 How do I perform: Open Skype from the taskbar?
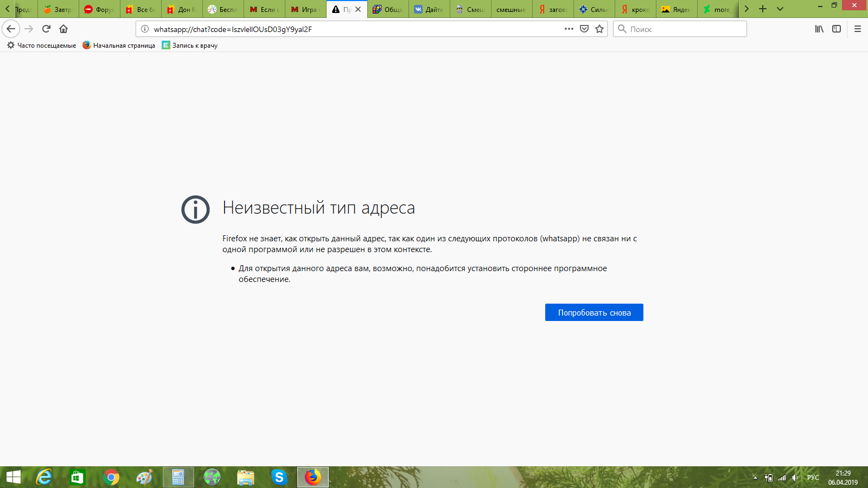pos(279,477)
